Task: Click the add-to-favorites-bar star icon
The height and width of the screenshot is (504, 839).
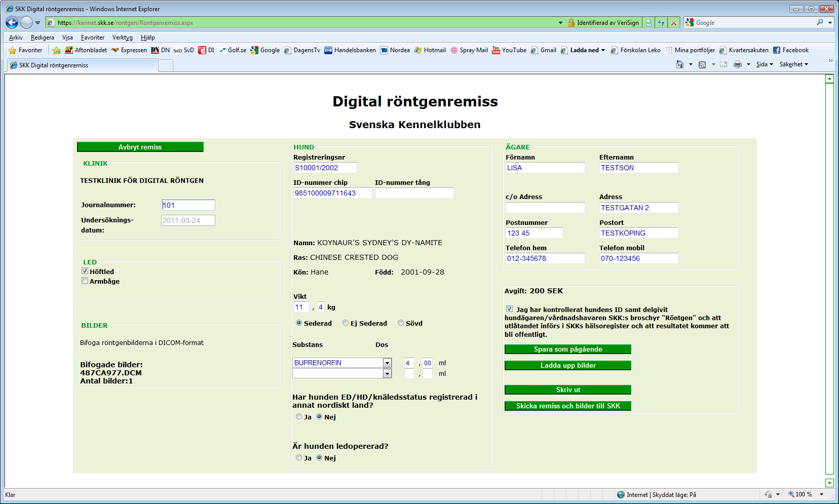Action: 57,50
